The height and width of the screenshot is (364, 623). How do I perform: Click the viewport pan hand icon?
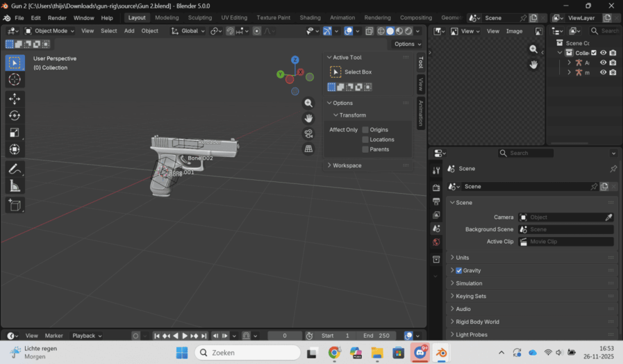point(308,118)
